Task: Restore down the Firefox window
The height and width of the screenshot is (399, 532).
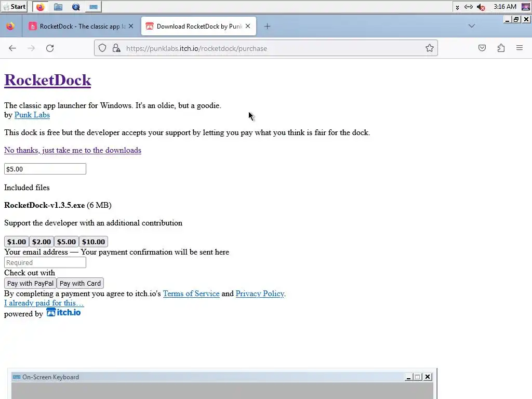Action: pos(516,20)
